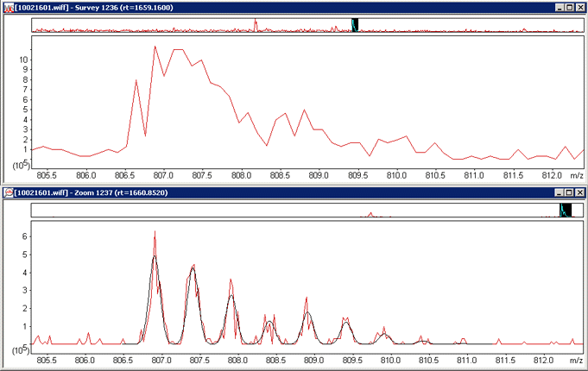
Task: Minimize the Zoom 1237 spectrum window
Action: pyautogui.click(x=555, y=192)
